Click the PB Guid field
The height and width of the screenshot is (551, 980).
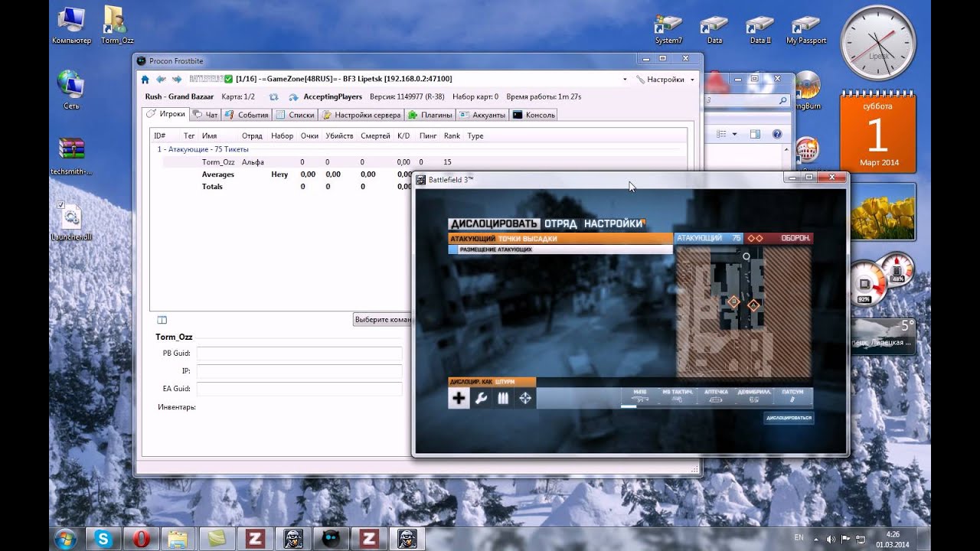pyautogui.click(x=299, y=354)
